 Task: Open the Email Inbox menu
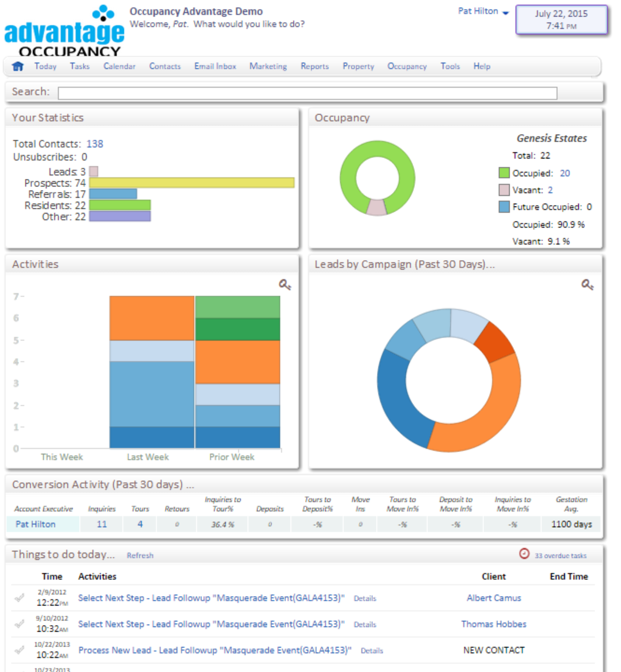[x=215, y=66]
